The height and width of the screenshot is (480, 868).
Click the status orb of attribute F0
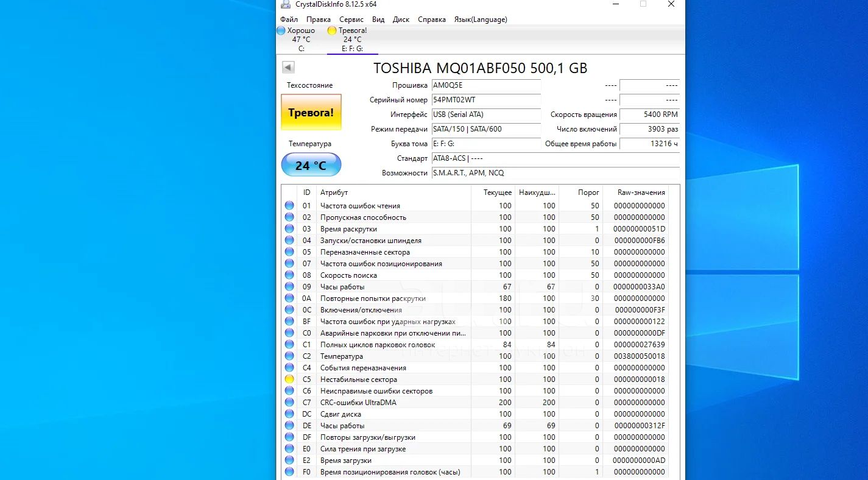pyautogui.click(x=289, y=471)
